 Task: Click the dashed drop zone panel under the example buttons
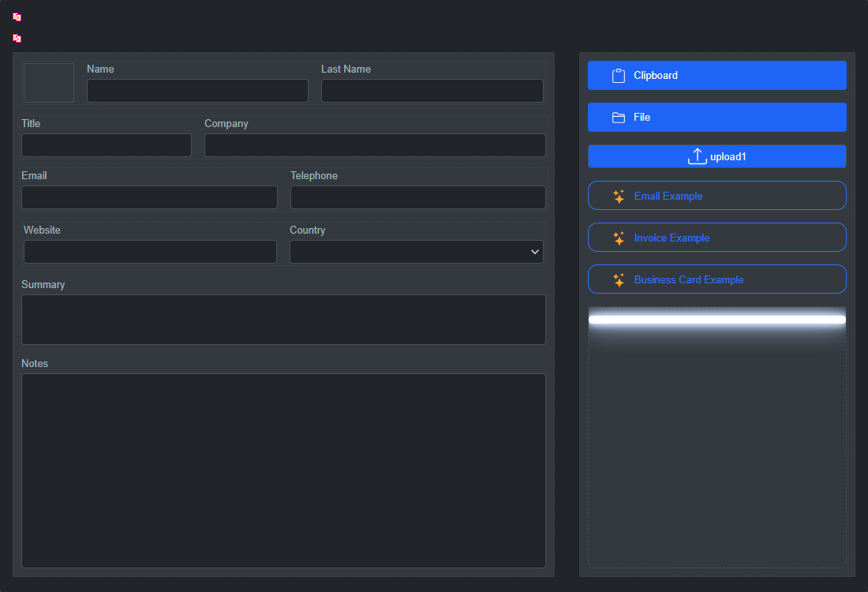tap(716, 437)
